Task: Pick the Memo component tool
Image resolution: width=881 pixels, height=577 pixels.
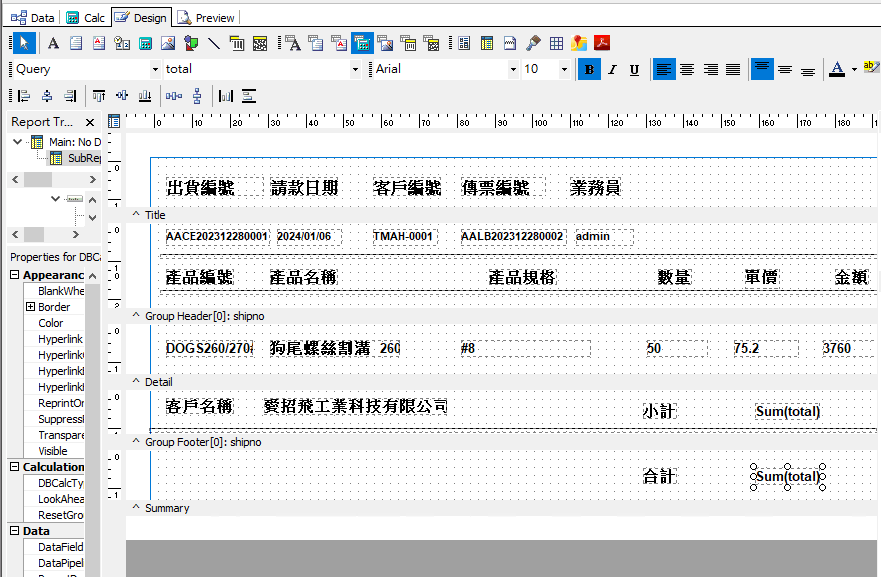Action: coord(76,43)
